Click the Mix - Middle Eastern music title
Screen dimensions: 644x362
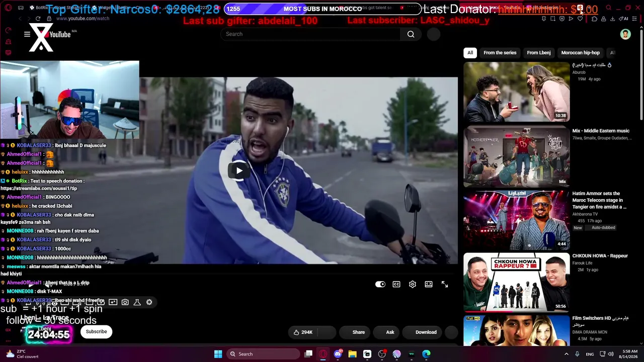tap(601, 131)
